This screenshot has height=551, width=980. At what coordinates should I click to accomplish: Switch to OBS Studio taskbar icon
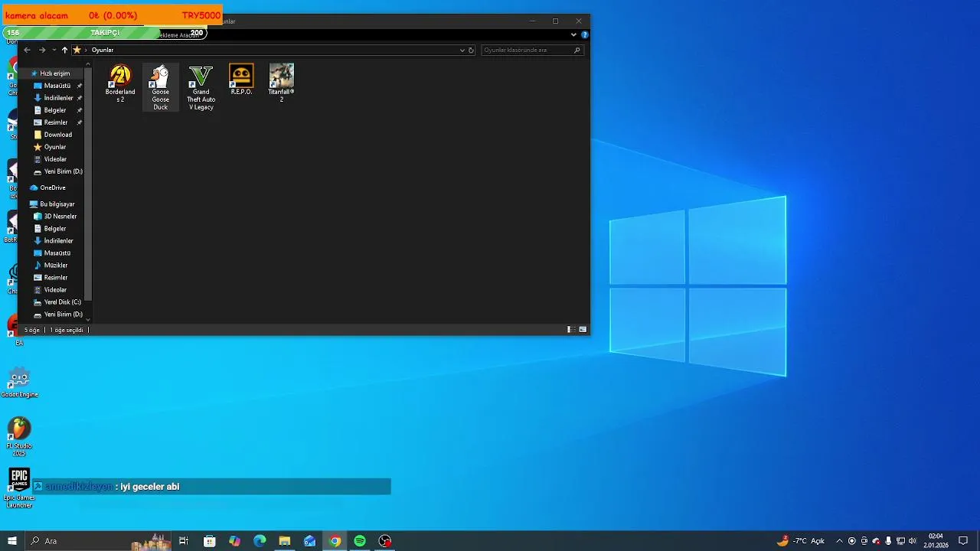point(385,541)
